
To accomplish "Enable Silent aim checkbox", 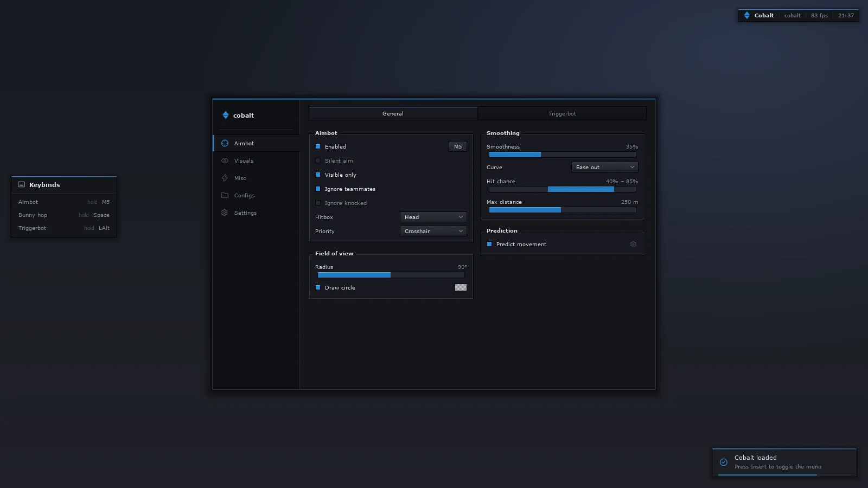I will point(318,160).
